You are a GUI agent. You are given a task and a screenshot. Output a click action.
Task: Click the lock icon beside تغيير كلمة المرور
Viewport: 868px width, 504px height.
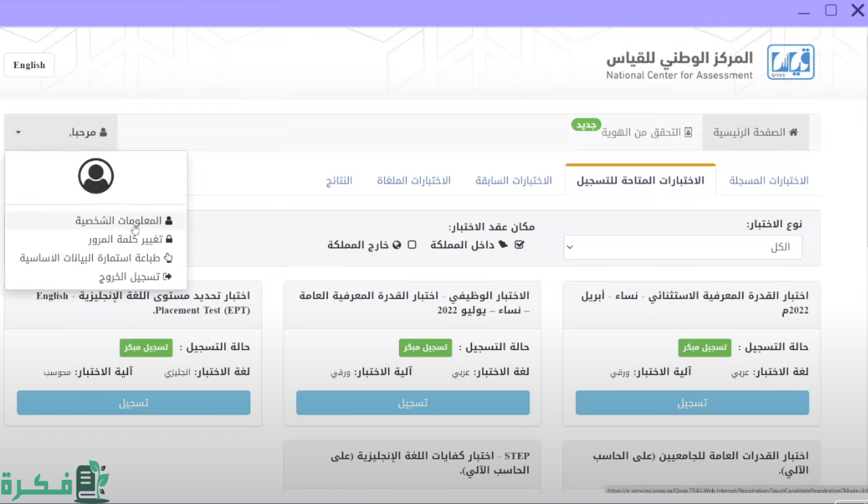pyautogui.click(x=169, y=240)
